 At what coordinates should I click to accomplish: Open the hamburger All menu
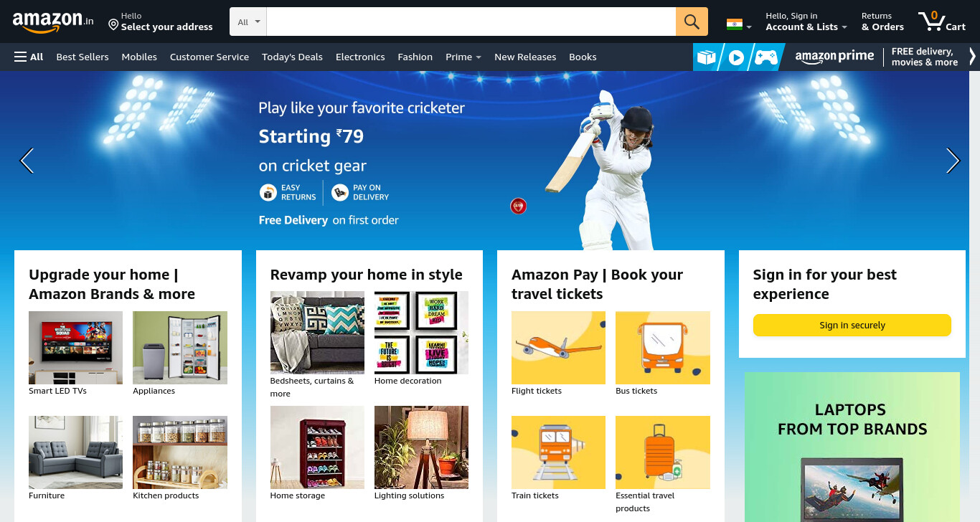29,57
